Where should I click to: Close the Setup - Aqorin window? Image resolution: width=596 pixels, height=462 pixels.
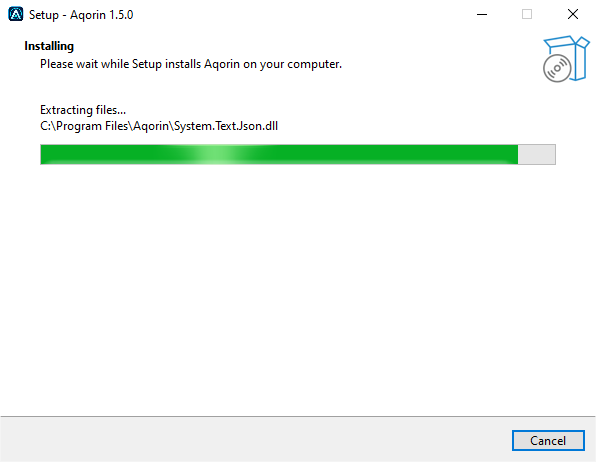coord(573,14)
